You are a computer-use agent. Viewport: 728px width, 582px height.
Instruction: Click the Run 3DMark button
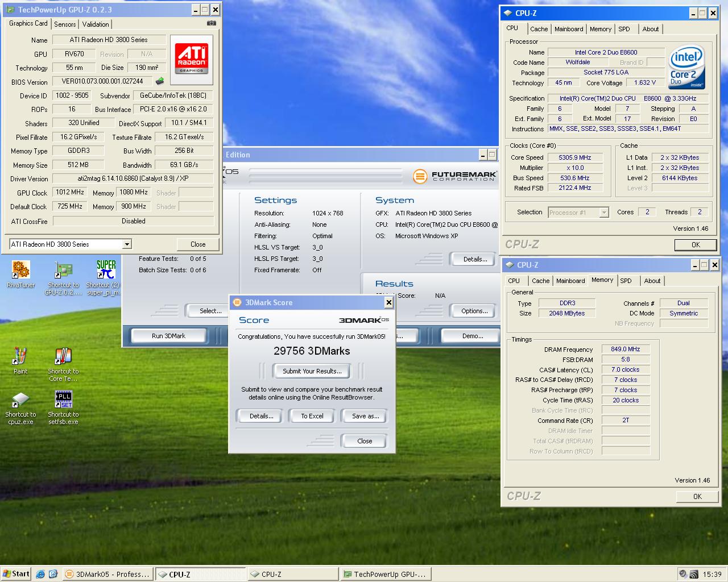[x=168, y=336]
